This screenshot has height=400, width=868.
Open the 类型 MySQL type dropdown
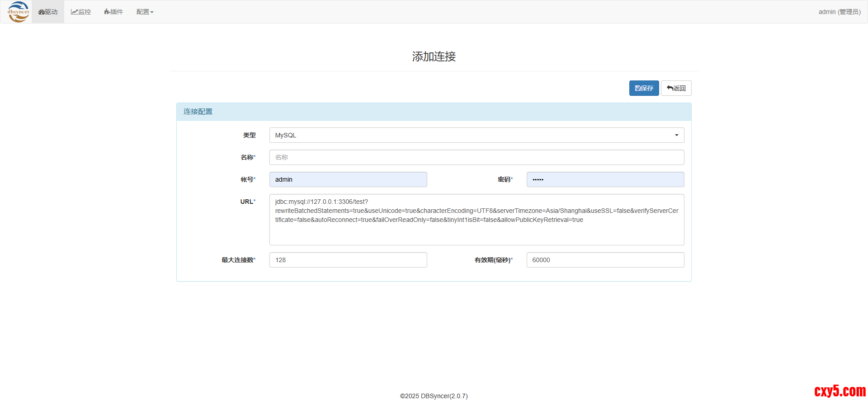476,135
